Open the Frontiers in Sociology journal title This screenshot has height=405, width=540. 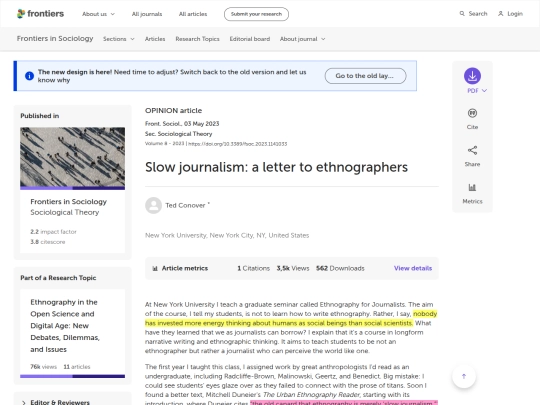tap(55, 39)
